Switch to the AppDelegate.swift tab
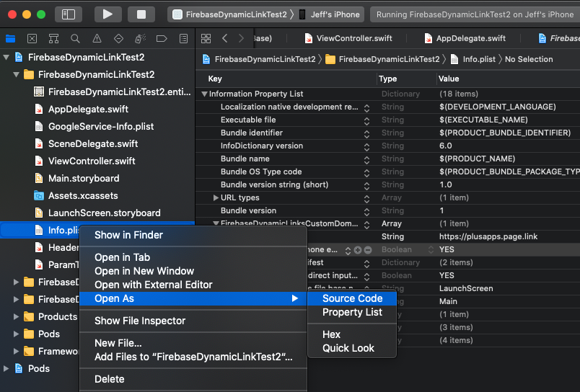 point(465,38)
